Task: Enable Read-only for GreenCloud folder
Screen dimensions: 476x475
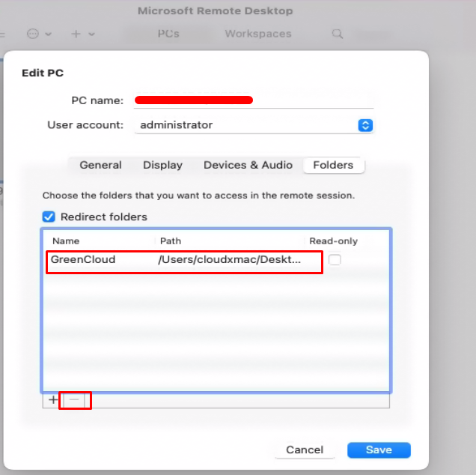Action: pos(335,260)
